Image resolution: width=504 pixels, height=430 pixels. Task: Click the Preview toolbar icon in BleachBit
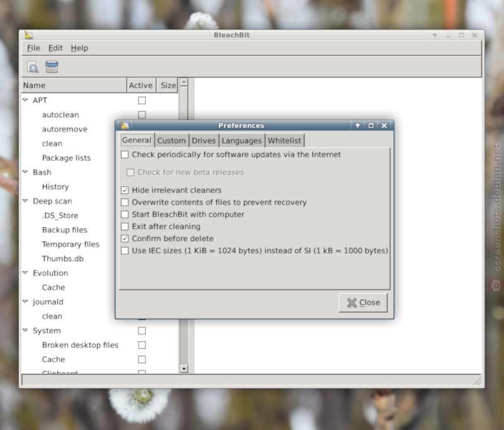[x=33, y=67]
